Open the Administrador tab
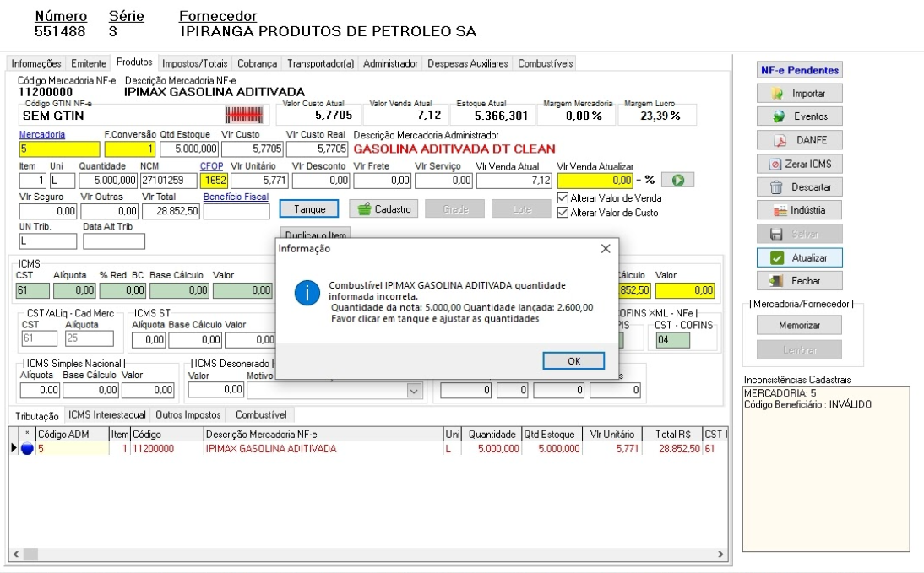This screenshot has width=924, height=573. click(391, 63)
